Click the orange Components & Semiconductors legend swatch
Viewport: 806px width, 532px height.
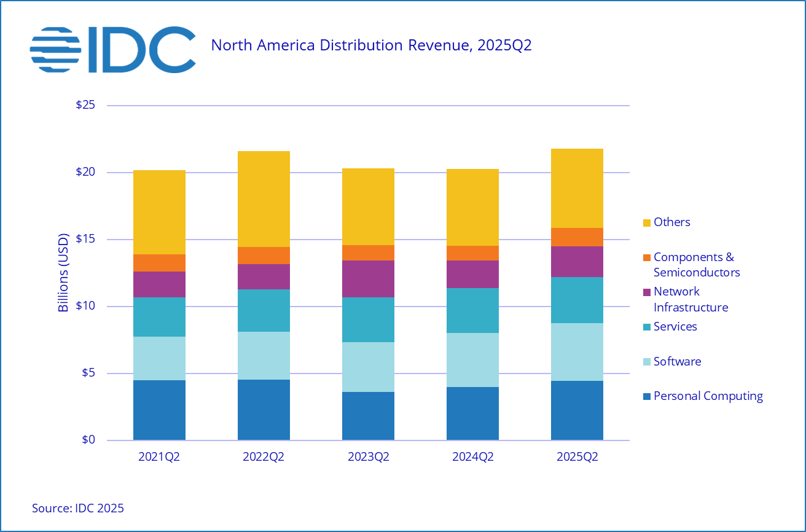click(646, 257)
